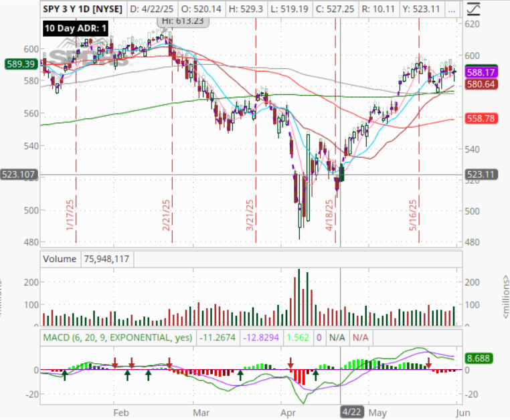Click the 'SPY 3 Y 1D [NYSE]' chart title
This screenshot has height=420, width=510.
pyautogui.click(x=82, y=9)
